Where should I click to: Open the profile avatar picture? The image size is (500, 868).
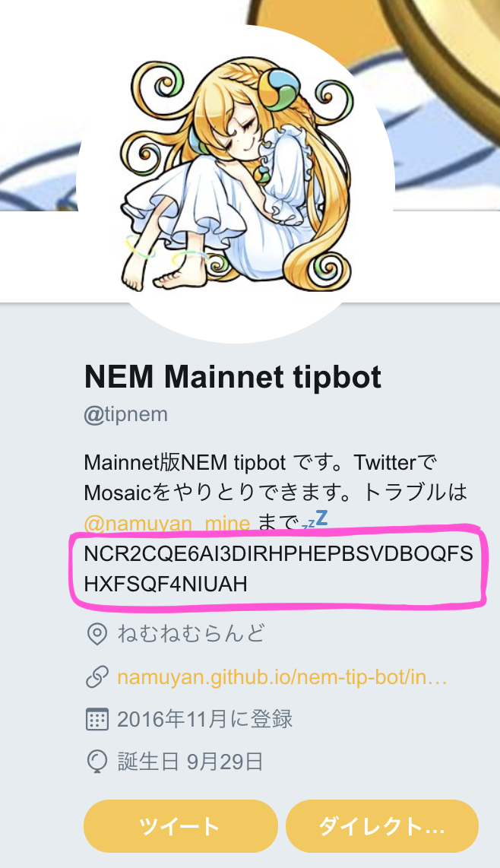click(236, 184)
